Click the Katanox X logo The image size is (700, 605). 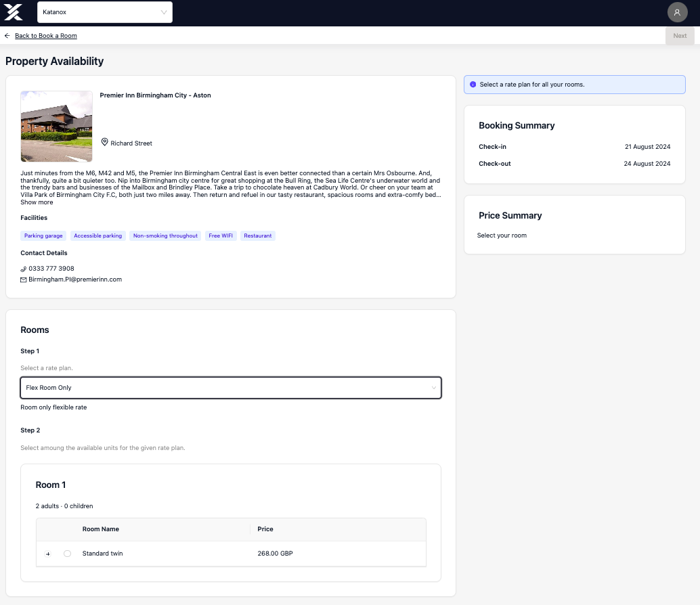(x=13, y=12)
